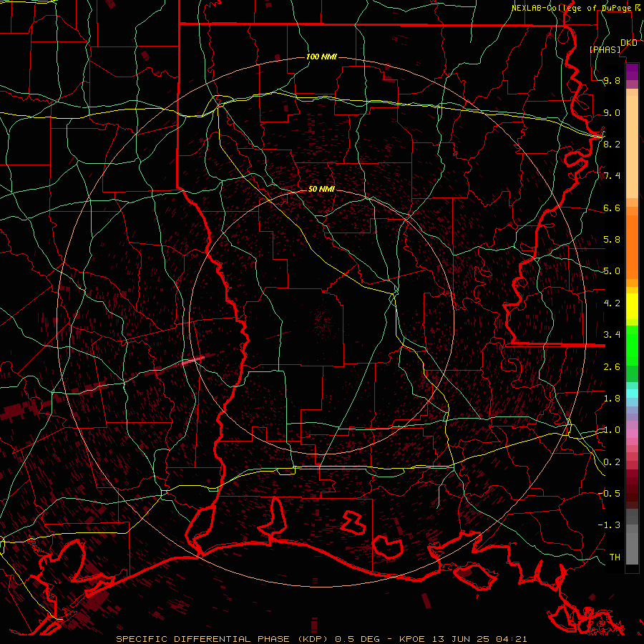Click the yellow segment of the color bar
Image resolution: width=644 pixels, height=644 pixels.
(632, 306)
